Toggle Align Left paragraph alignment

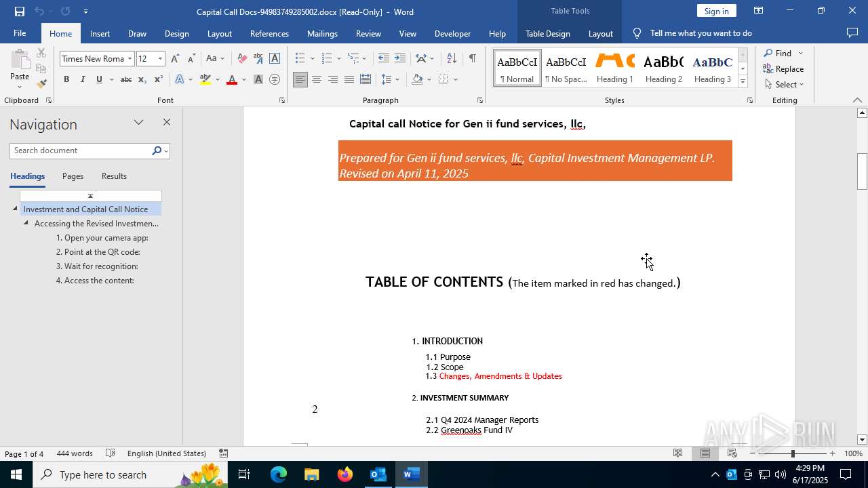pos(300,79)
